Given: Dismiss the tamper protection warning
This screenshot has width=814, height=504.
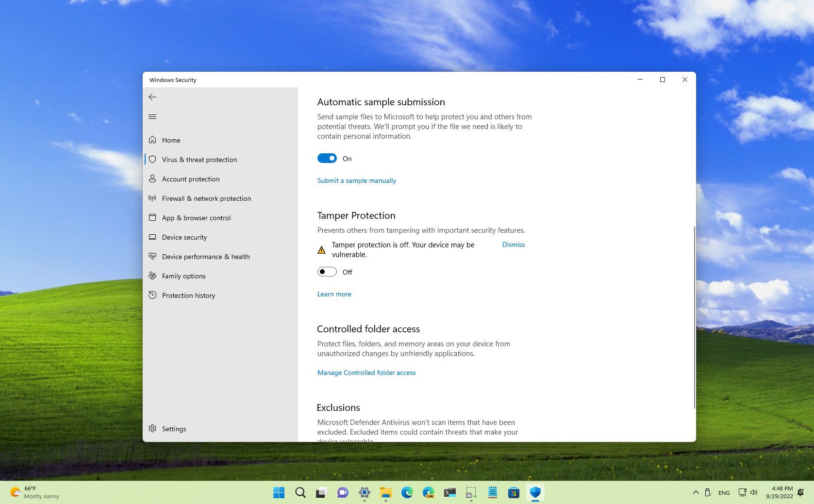Looking at the screenshot, I should click(x=513, y=244).
